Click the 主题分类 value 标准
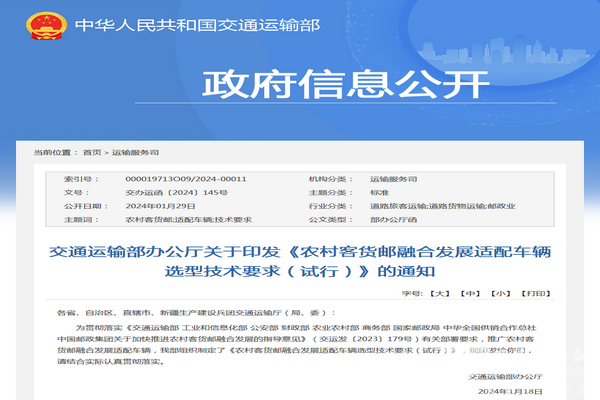Viewport: 600px width, 400px height. (x=378, y=191)
